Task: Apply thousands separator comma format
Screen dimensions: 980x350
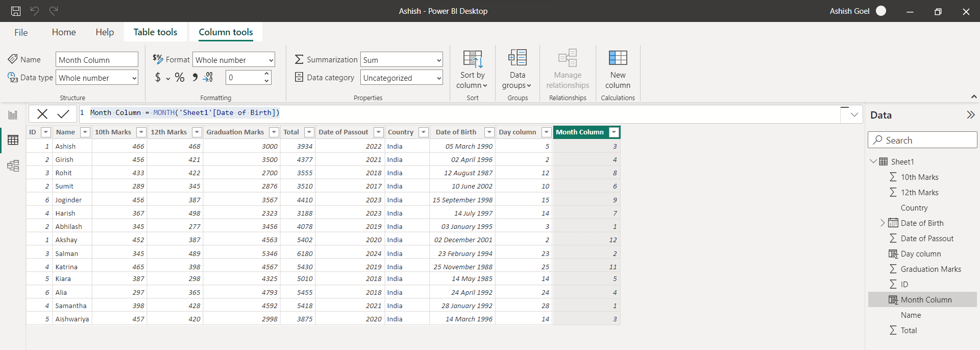Action: click(194, 78)
